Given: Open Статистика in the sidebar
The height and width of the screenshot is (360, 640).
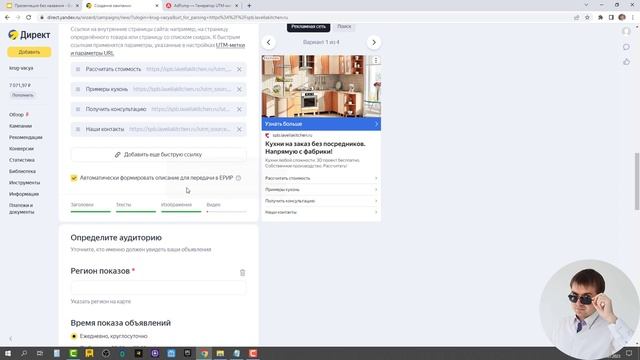Looking at the screenshot, I should [22, 160].
